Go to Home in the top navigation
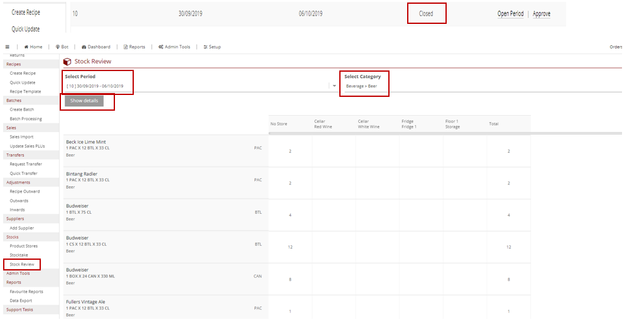Viewport: 644px width, 334px height. [33, 47]
